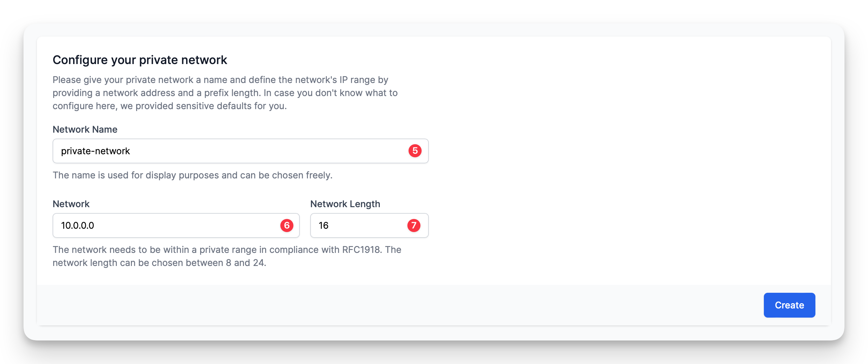Click the helper text about display purposes
Viewport: 868px width, 364px height.
click(x=192, y=175)
